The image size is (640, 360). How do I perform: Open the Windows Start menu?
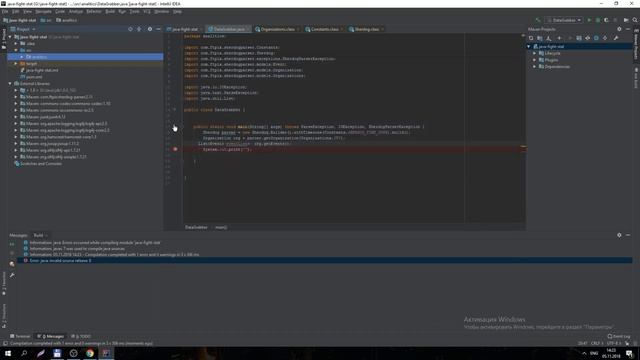tap(8, 353)
